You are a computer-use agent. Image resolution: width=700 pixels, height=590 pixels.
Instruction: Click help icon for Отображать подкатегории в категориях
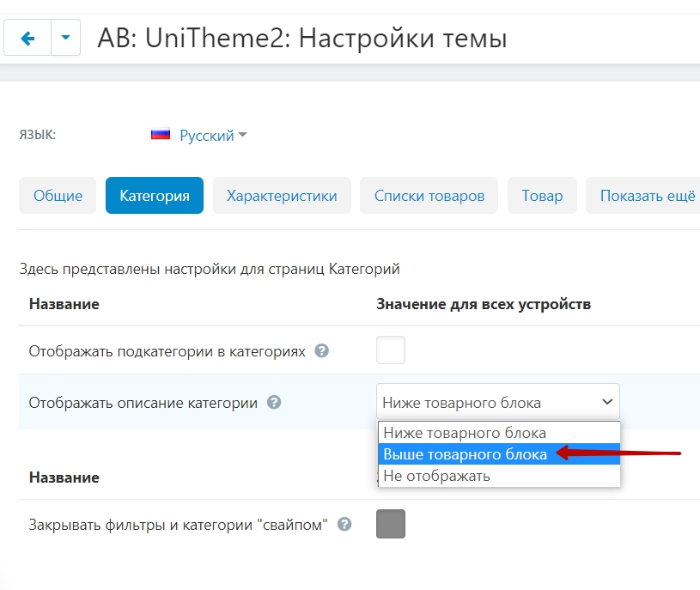(x=322, y=350)
